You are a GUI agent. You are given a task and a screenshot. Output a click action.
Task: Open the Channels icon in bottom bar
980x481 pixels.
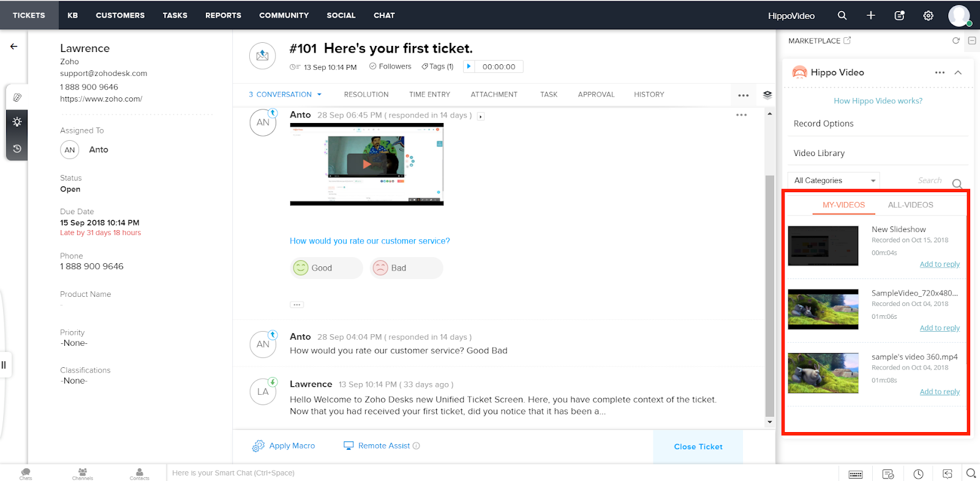point(83,473)
